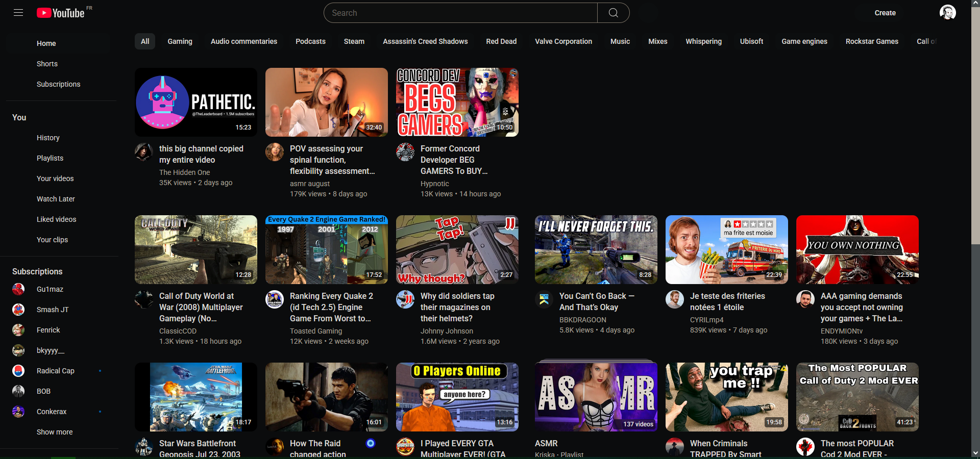
Task: Click avatar beside I Played EVERY GTA video
Action: pos(405,447)
